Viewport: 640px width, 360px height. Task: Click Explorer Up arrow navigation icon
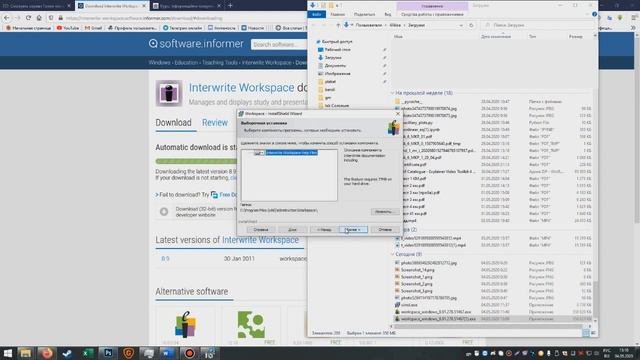338,25
